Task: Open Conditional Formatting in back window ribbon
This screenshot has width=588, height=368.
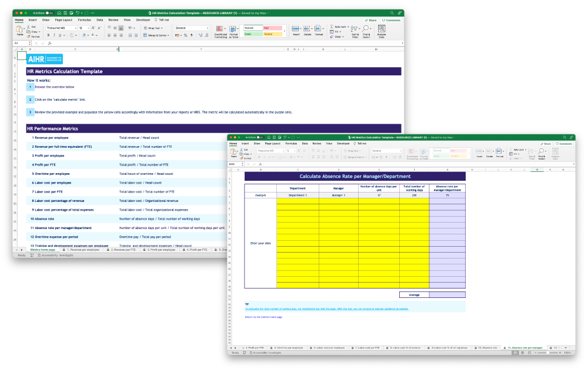Action: click(220, 31)
